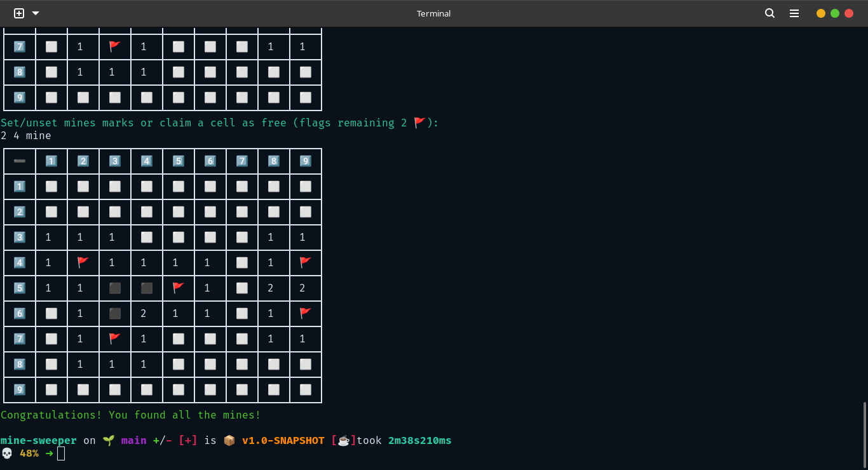Click the row 3 header in the lower grid
Image resolution: width=868 pixels, height=470 pixels.
[20, 237]
